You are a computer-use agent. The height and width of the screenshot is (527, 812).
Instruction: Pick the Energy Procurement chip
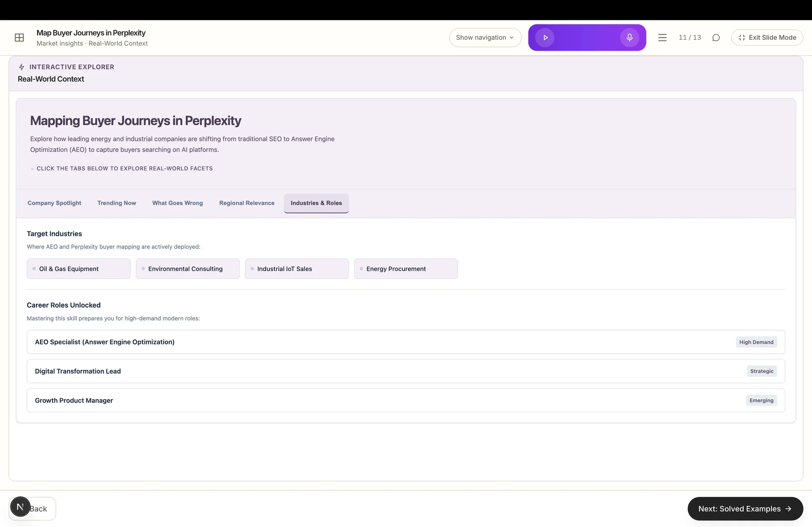pyautogui.click(x=406, y=269)
